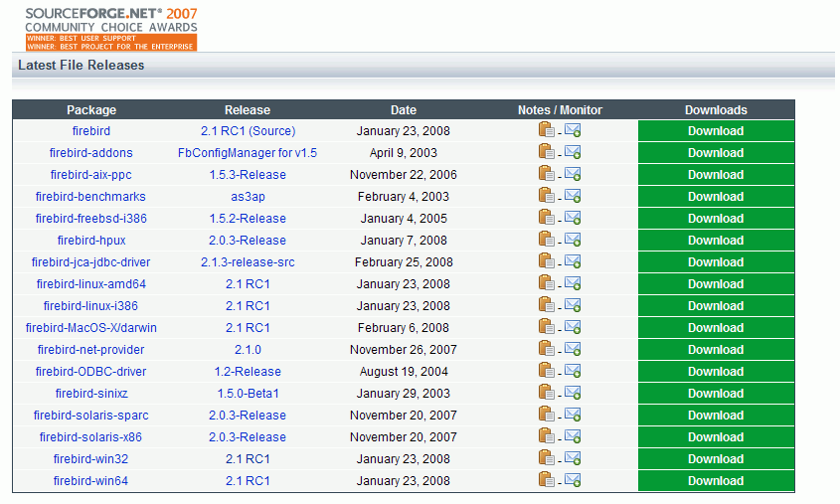Screen dimensions: 840x504
Task: Download firebird-ODBC-driver package
Action: click(716, 371)
